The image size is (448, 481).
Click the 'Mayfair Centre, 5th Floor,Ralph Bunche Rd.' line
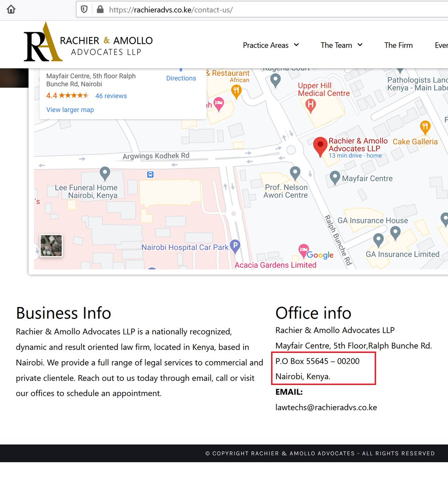(353, 346)
